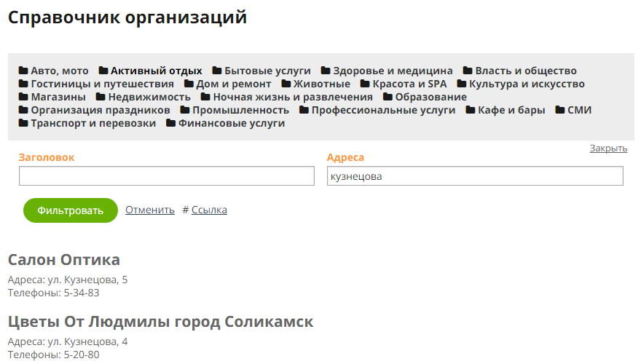The height and width of the screenshot is (364, 641).
Task: Close filter panel via Закрыть link
Action: tap(608, 149)
